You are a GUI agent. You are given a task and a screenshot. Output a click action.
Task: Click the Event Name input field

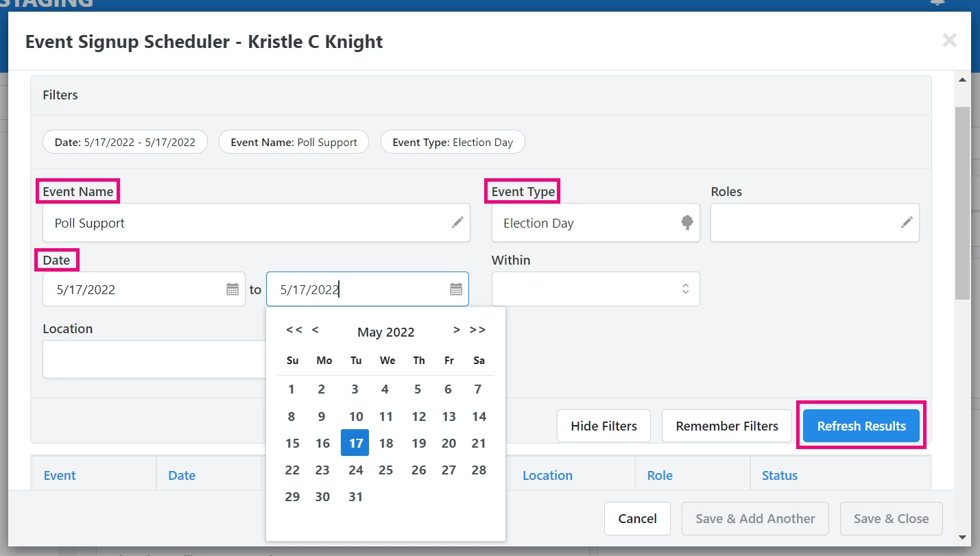256,223
